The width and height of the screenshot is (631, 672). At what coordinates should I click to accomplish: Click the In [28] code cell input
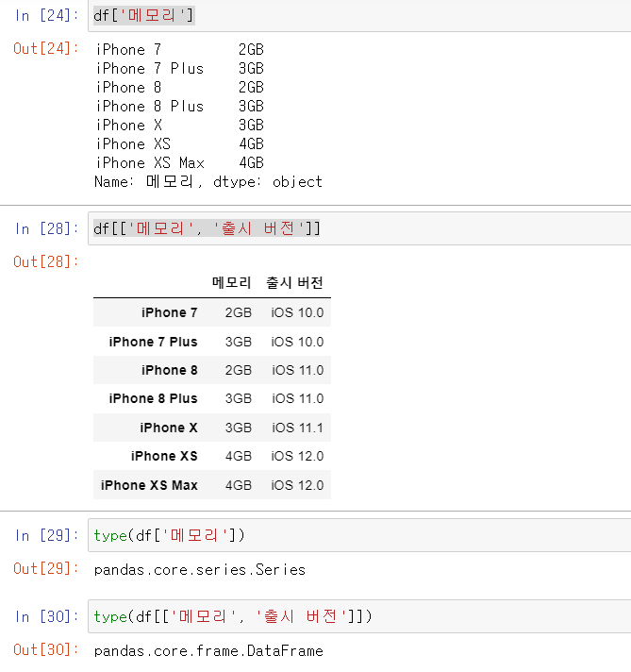tap(359, 228)
